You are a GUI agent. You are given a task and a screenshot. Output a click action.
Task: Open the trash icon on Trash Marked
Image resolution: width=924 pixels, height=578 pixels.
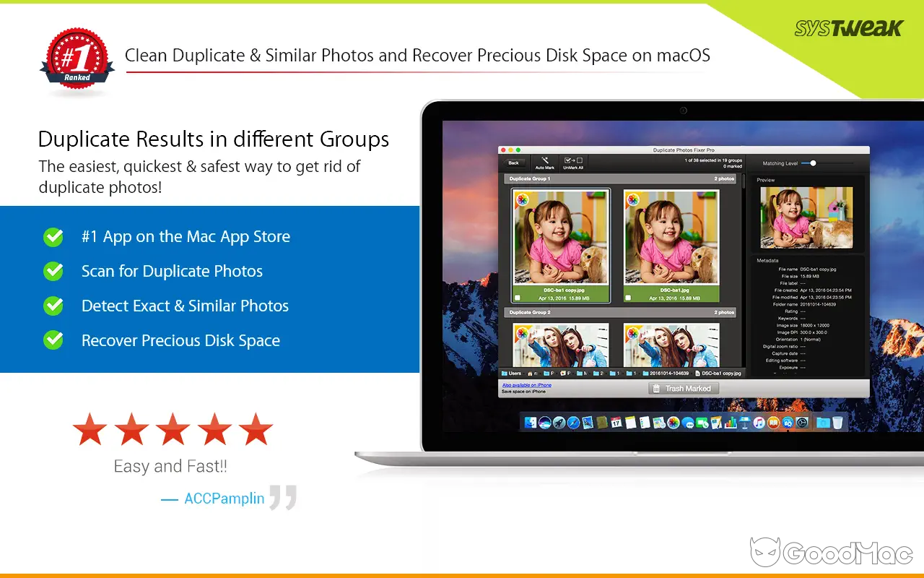click(656, 388)
